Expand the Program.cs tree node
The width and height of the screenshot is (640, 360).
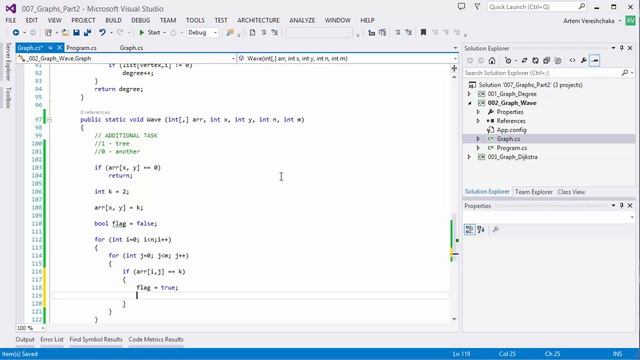click(478, 148)
